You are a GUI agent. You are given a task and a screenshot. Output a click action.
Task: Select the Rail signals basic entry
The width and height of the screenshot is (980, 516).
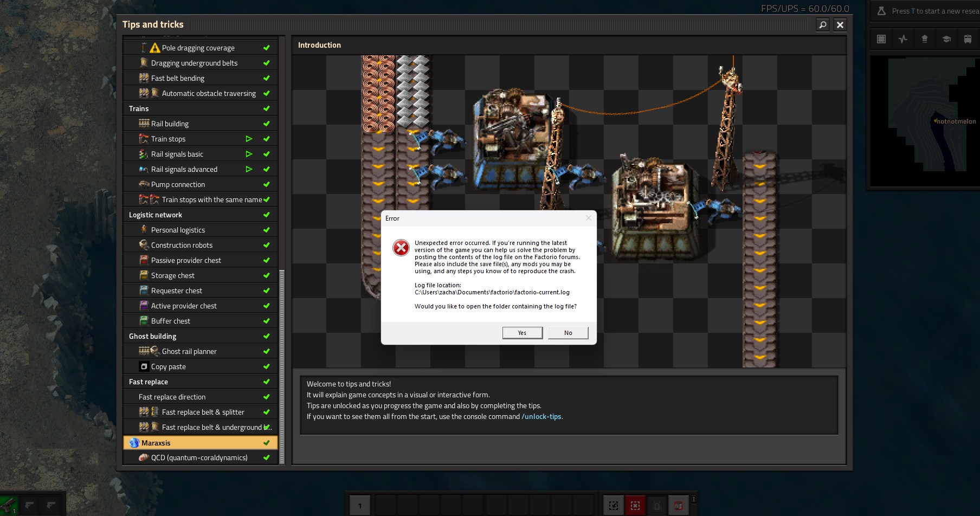[201, 154]
